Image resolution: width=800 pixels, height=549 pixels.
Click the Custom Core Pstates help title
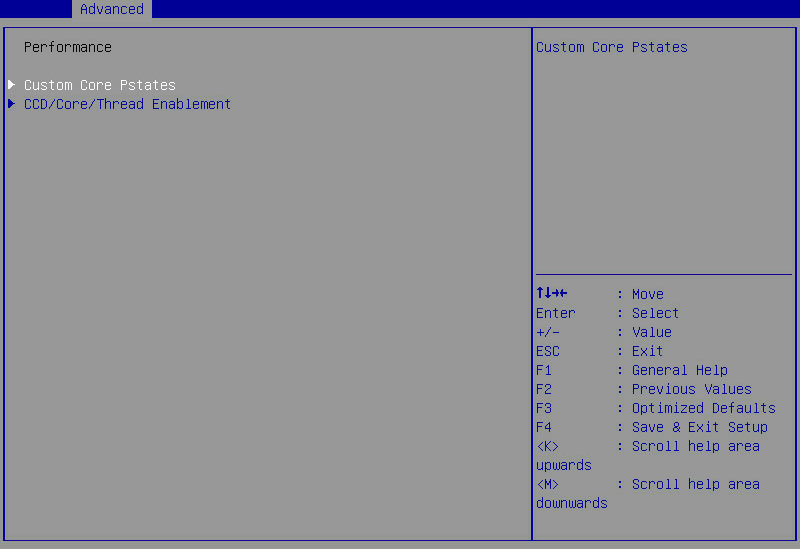(612, 47)
